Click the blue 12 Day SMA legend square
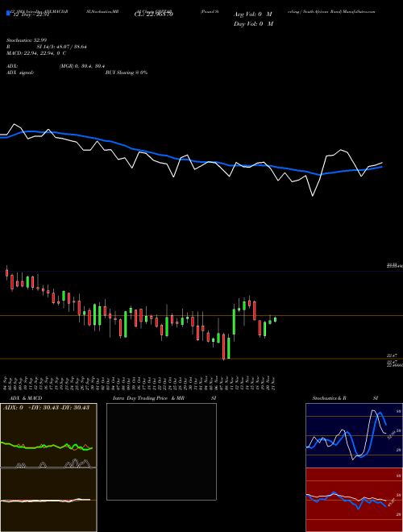403x532 pixels. pyautogui.click(x=8, y=13)
